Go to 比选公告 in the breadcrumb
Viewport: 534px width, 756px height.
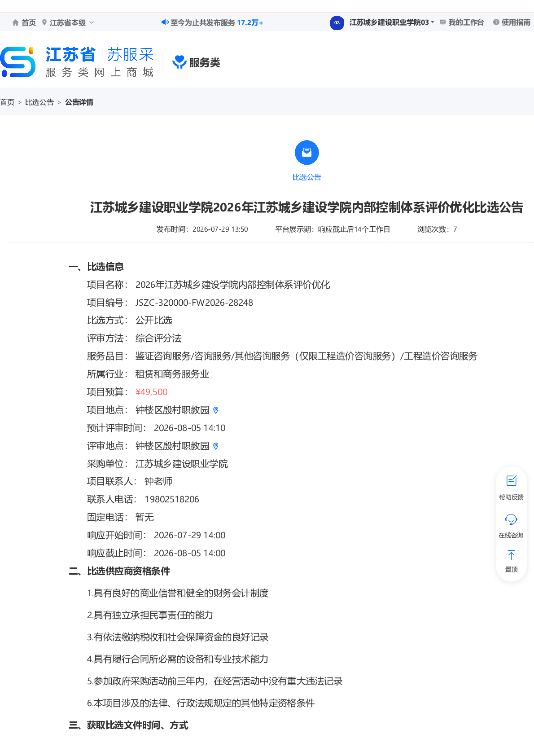click(39, 102)
